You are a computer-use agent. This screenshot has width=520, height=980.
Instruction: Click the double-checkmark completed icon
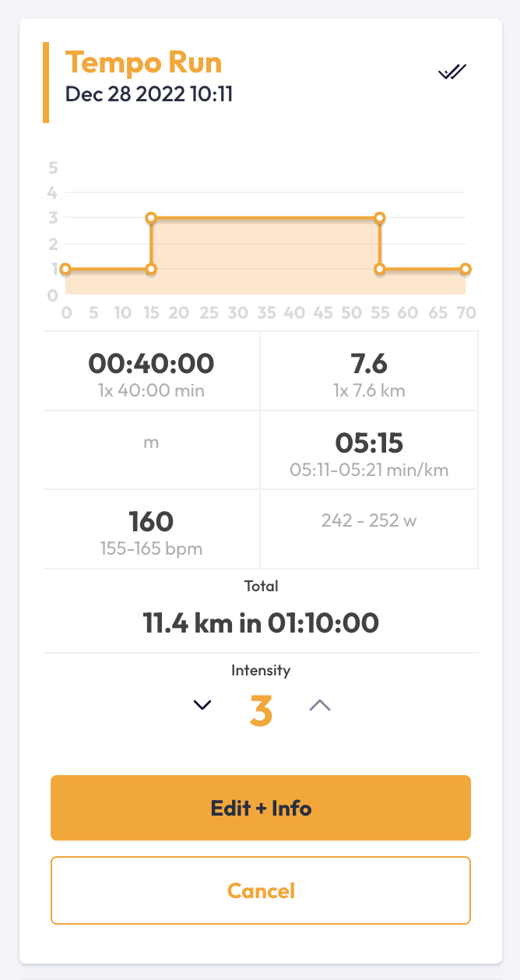(x=451, y=72)
